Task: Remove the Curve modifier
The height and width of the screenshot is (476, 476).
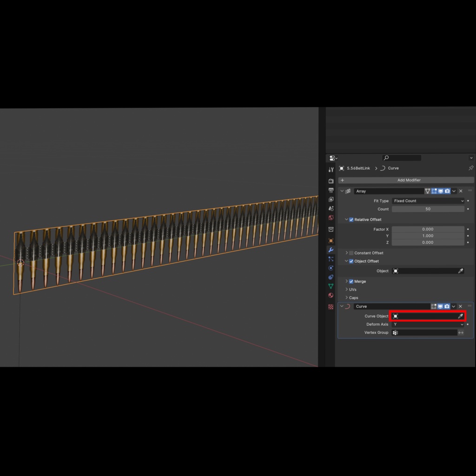Action: coord(461,306)
